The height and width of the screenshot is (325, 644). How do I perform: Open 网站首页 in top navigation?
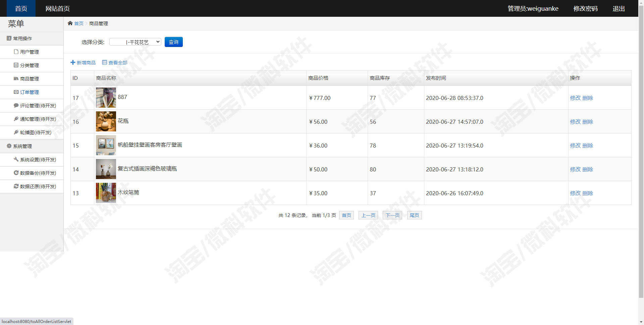58,8
